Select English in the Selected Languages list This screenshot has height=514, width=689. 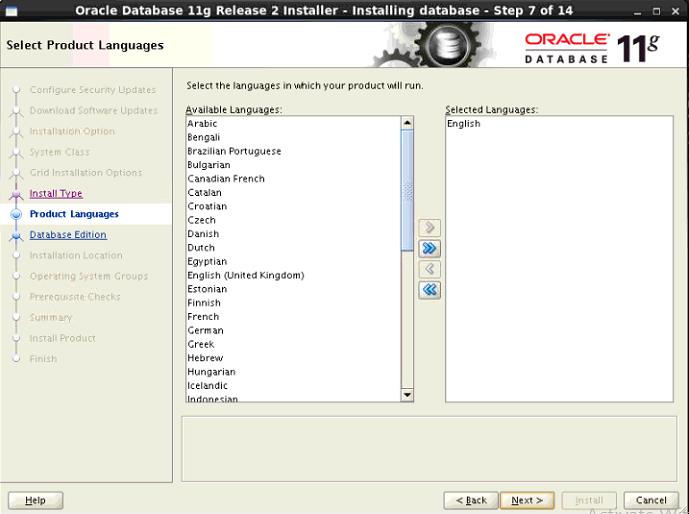(x=464, y=124)
